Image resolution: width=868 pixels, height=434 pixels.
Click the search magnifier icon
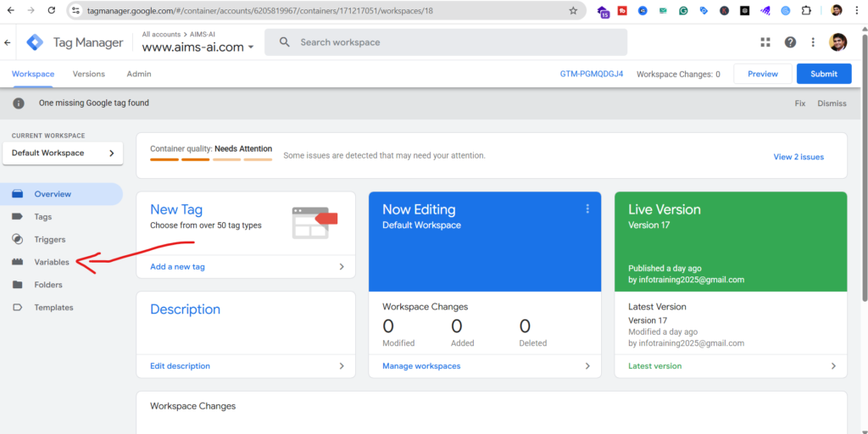coord(285,42)
